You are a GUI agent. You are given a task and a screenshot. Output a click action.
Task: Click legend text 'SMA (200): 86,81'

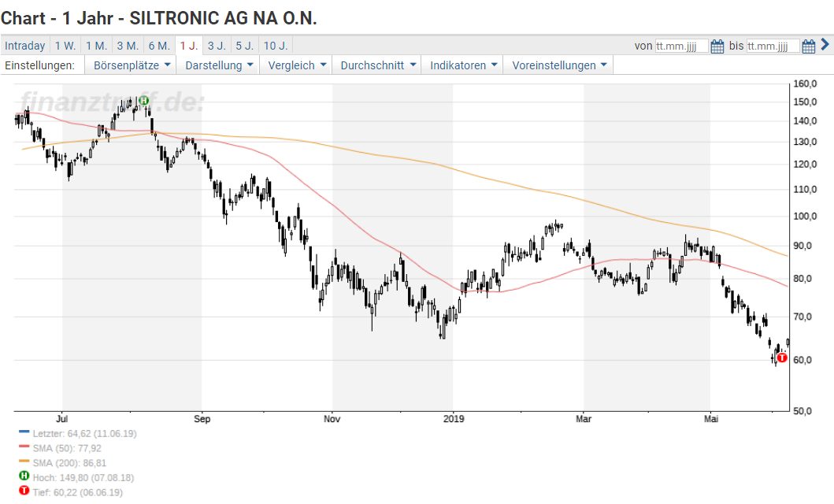(69, 463)
